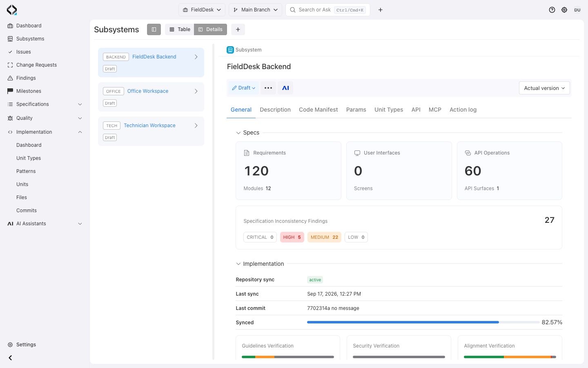Open the Draft status dropdown
This screenshot has height=368, width=588.
coord(243,88)
